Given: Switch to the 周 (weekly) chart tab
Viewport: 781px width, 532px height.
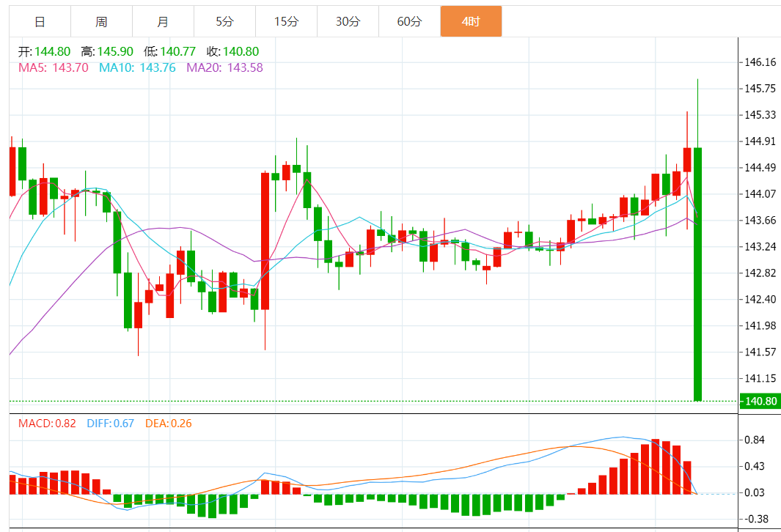Looking at the screenshot, I should point(102,21).
